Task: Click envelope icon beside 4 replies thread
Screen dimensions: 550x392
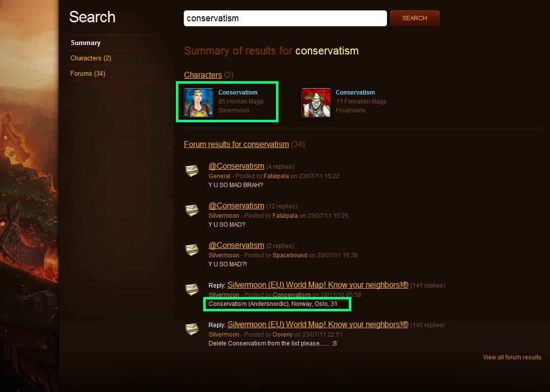Action: pyautogui.click(x=192, y=171)
